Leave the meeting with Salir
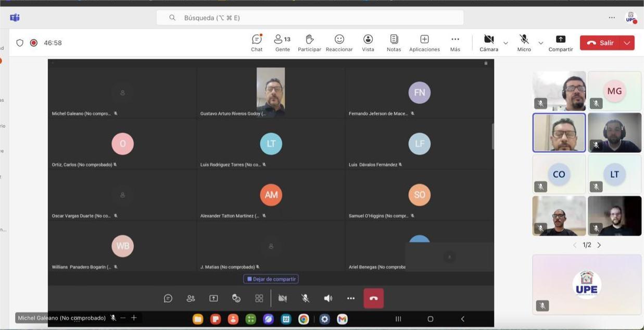Screen dimensions: 644x330 (x=600, y=43)
